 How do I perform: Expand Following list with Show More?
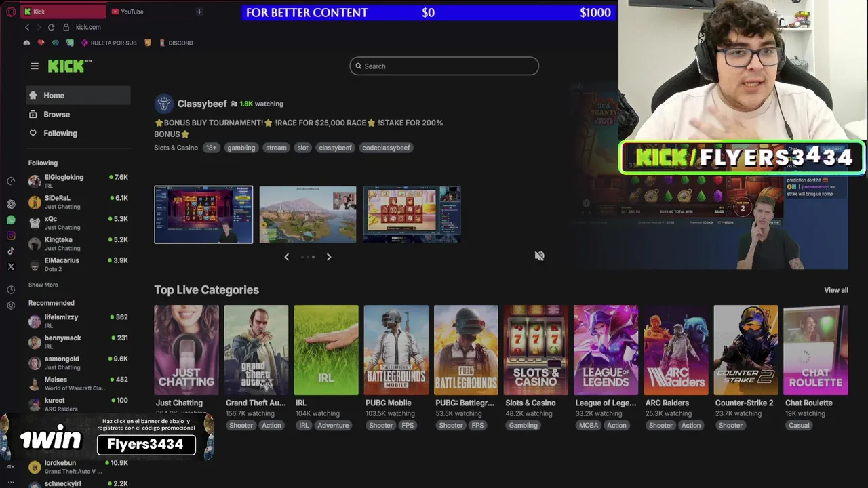click(x=43, y=285)
